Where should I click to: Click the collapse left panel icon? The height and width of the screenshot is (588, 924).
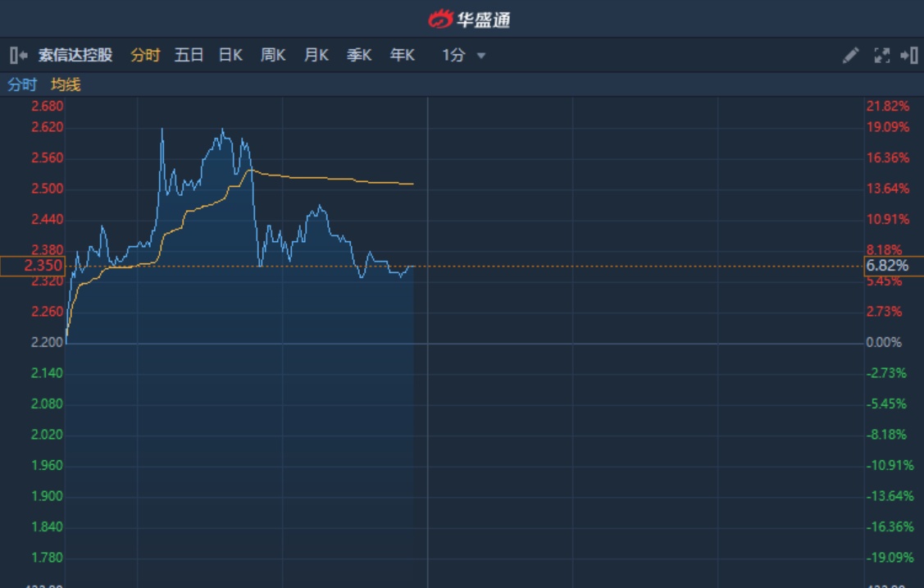pos(18,56)
